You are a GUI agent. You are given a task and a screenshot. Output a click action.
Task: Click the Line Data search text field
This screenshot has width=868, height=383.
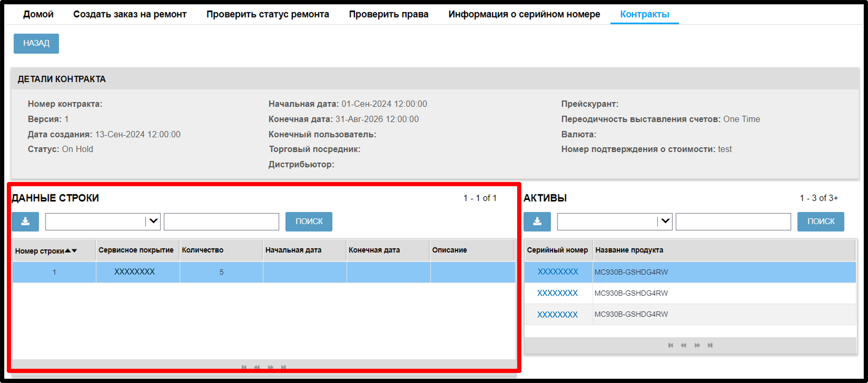pyautogui.click(x=221, y=221)
